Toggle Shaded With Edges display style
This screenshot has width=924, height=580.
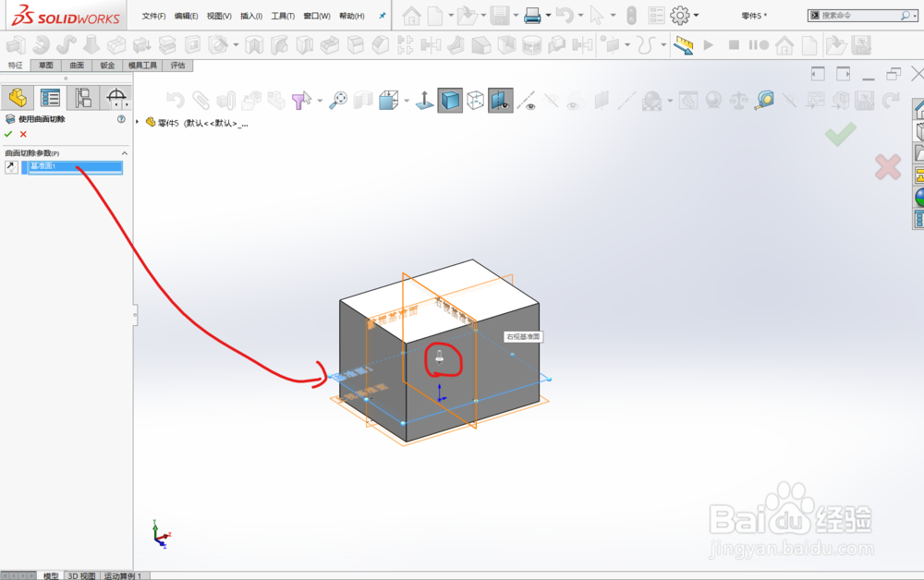[450, 100]
